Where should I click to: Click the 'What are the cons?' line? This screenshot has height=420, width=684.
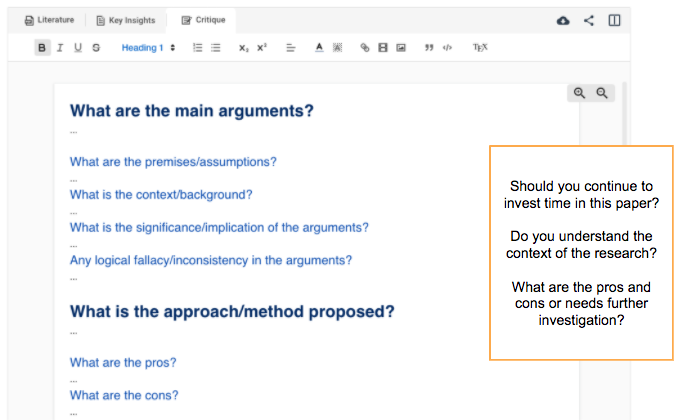[x=124, y=395]
